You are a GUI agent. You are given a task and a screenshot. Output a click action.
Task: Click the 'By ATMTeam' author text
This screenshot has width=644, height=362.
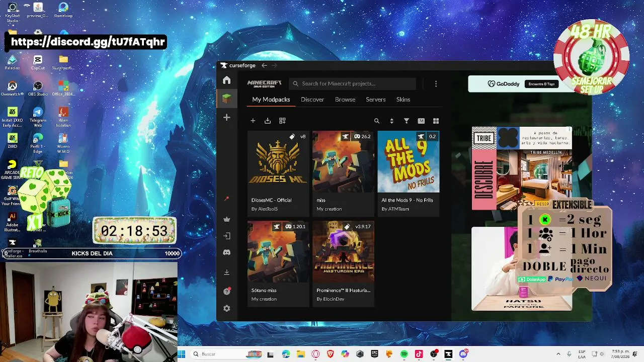coord(395,209)
